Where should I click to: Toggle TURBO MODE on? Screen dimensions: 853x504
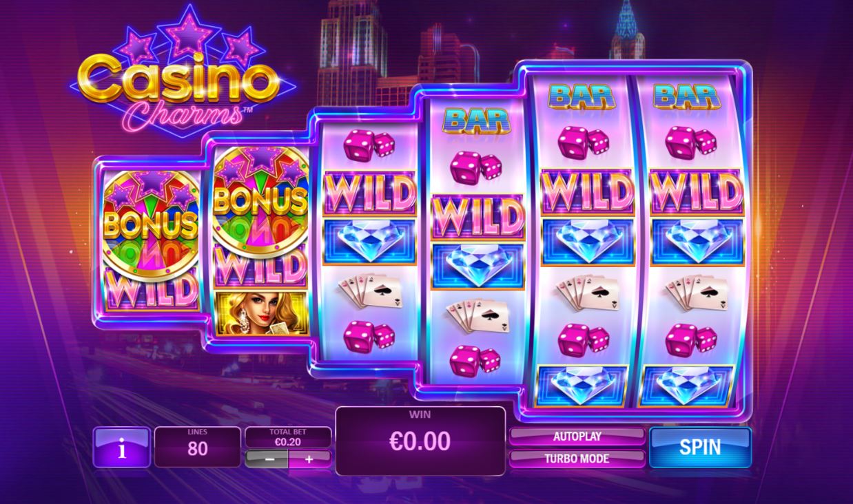[577, 459]
